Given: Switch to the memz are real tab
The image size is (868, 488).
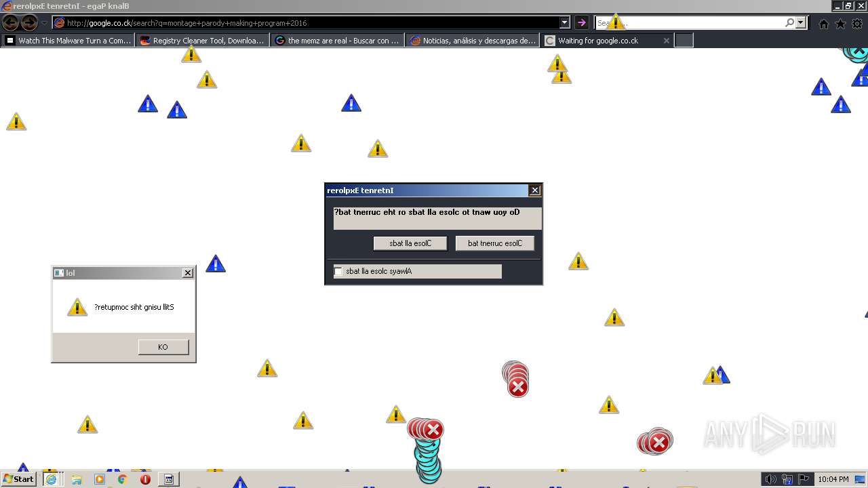Looking at the screenshot, I should 337,41.
